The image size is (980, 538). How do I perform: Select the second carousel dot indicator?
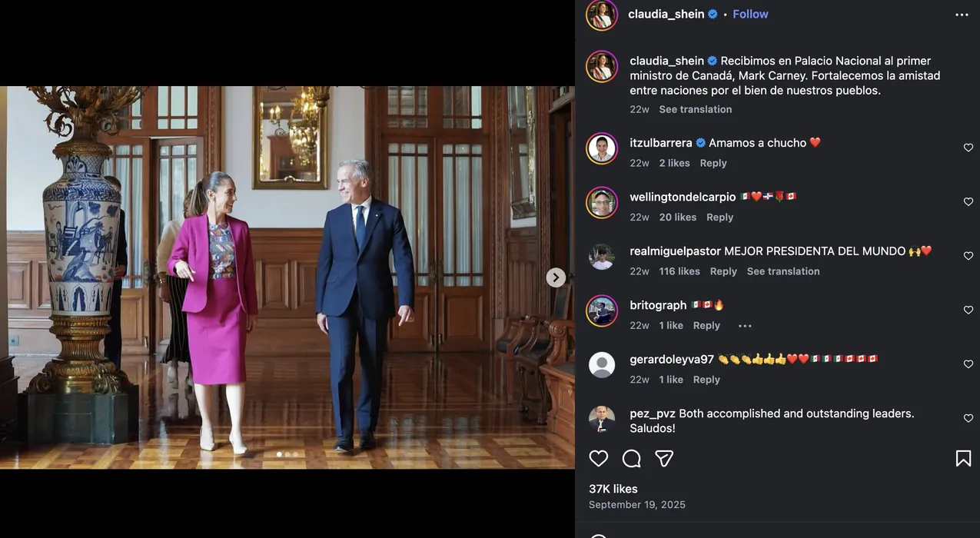pyautogui.click(x=287, y=454)
